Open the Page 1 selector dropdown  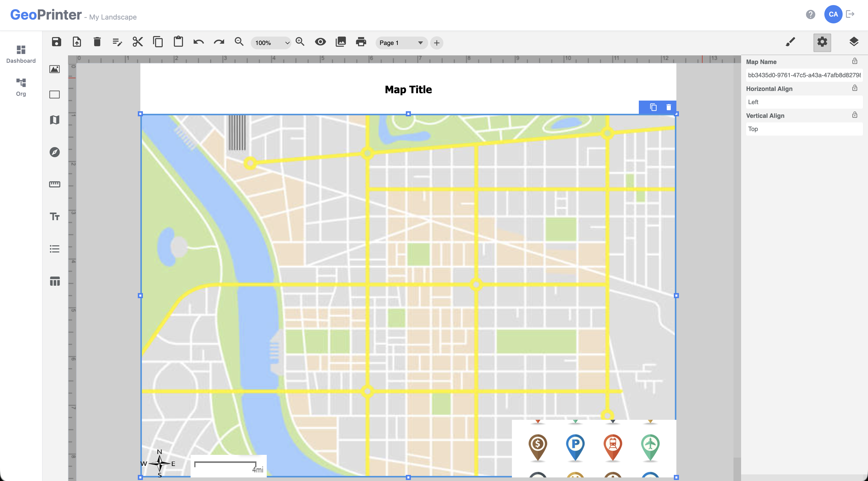tap(401, 43)
